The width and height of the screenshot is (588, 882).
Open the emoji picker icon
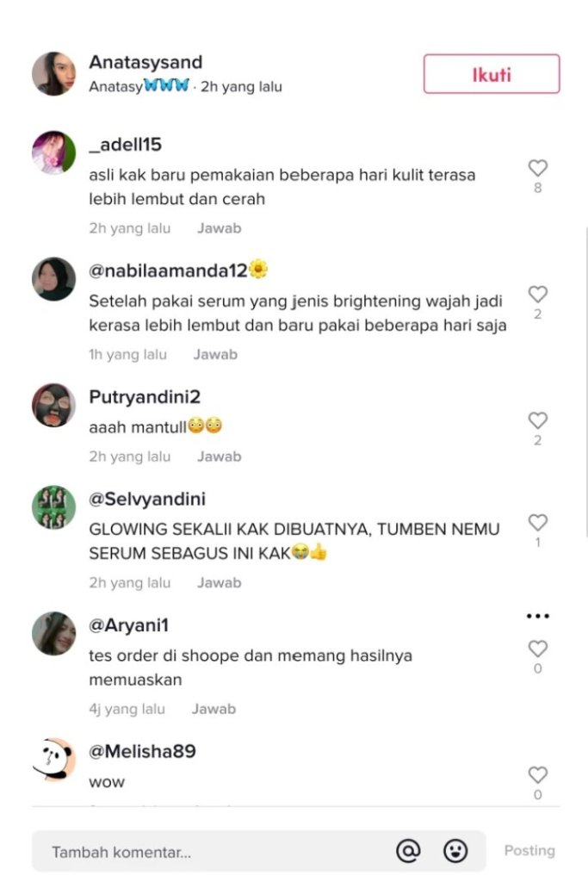pos(455,850)
